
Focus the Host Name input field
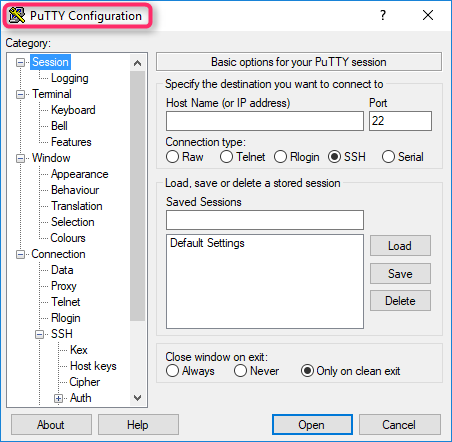click(x=265, y=121)
